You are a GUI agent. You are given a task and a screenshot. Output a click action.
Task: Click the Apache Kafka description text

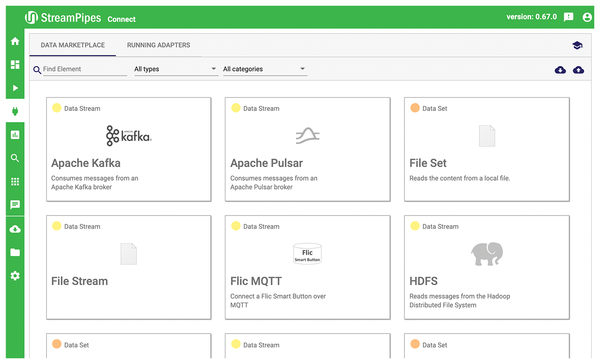95,183
